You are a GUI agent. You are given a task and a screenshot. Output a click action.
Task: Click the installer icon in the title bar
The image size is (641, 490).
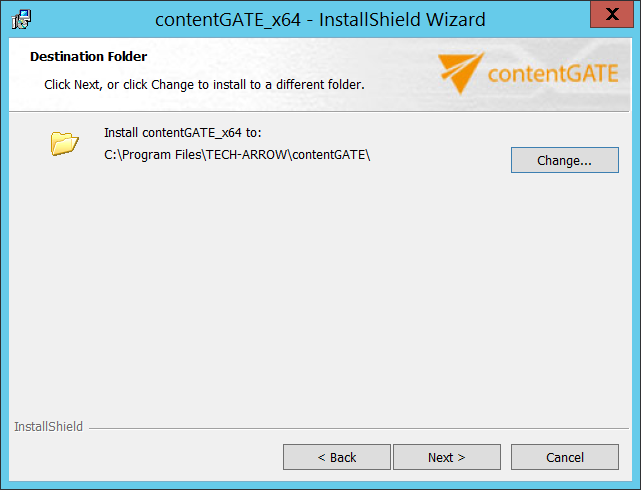[21, 19]
